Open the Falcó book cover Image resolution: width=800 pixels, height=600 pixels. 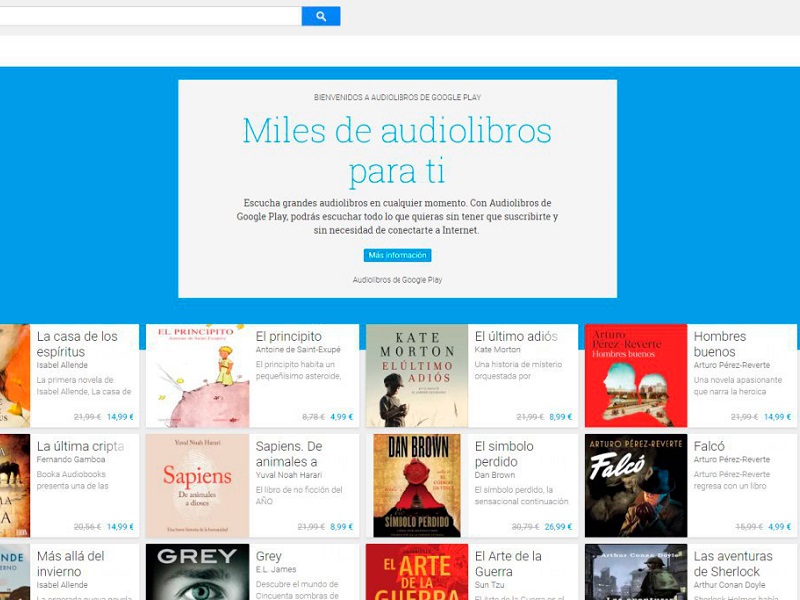coord(636,485)
